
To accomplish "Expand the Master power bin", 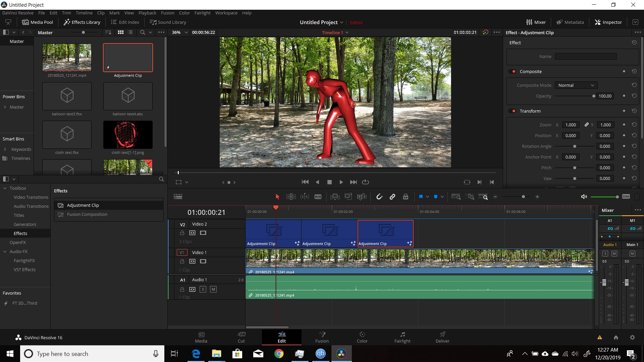I will [x=5, y=107].
